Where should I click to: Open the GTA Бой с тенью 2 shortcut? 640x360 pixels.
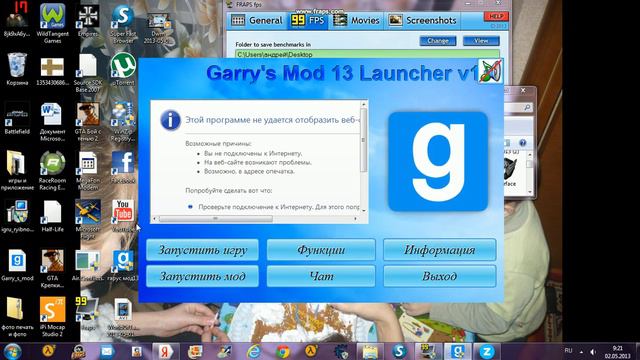click(x=88, y=122)
